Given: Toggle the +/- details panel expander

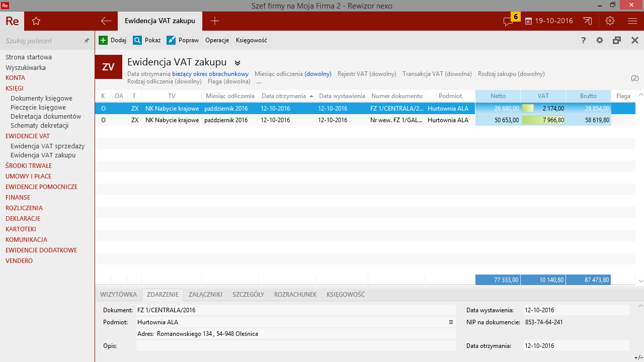Looking at the screenshot, I should [638, 357].
